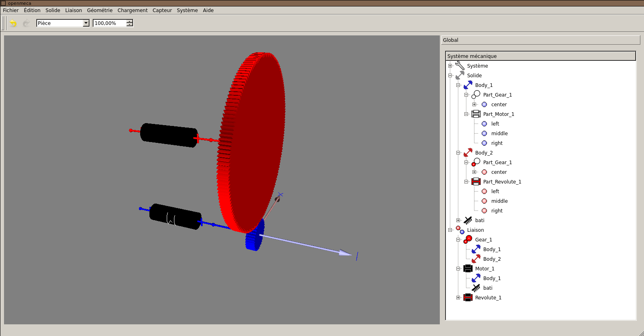Click the red Part_Revolute_1 icon
This screenshot has height=336, width=644.
[x=476, y=181]
